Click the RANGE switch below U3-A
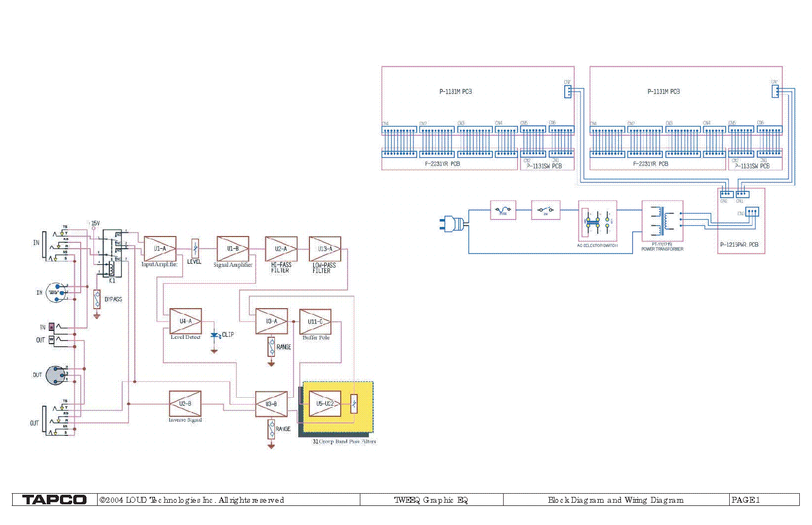Screen dimensions: 812x525 tap(271, 347)
